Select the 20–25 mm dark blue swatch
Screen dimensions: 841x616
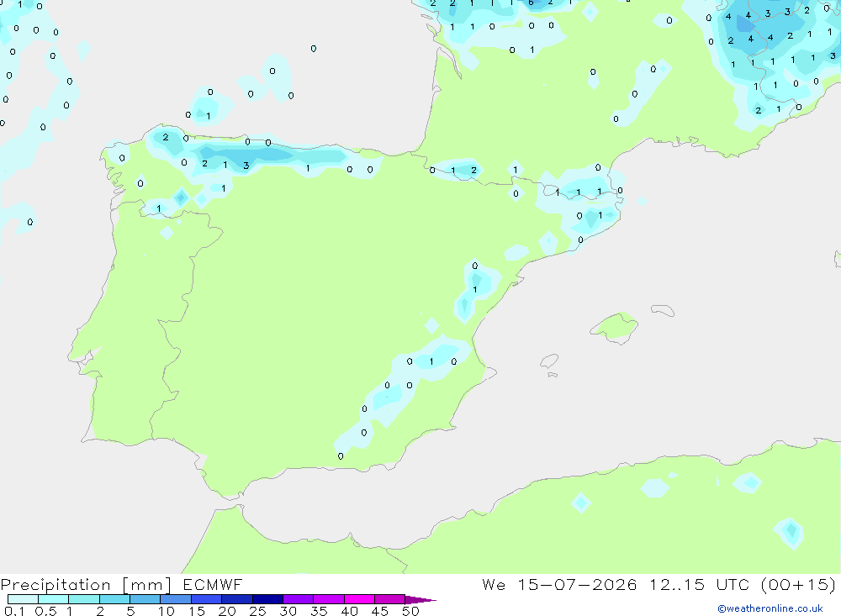[237, 599]
